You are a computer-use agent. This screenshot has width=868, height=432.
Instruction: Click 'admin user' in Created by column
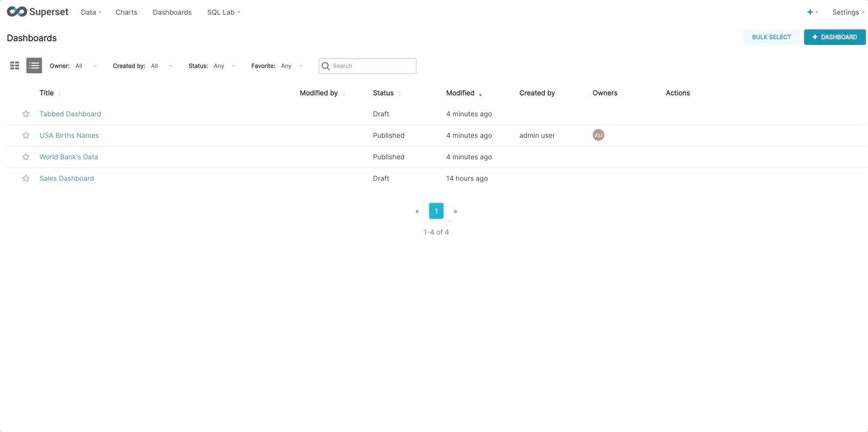point(537,135)
